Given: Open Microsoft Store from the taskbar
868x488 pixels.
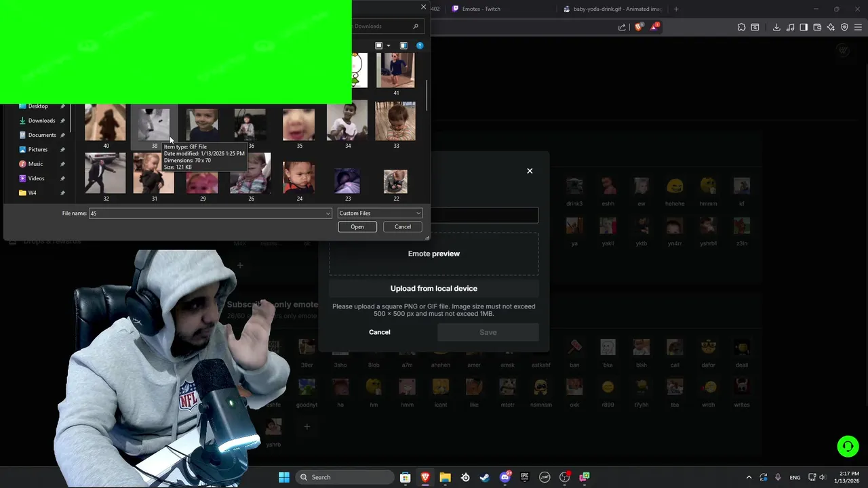Looking at the screenshot, I should (405, 477).
